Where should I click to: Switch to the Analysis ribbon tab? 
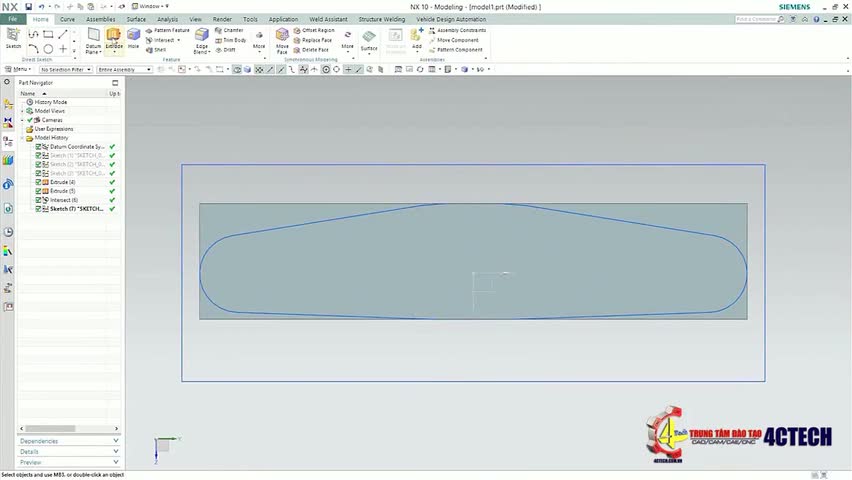coord(167,19)
